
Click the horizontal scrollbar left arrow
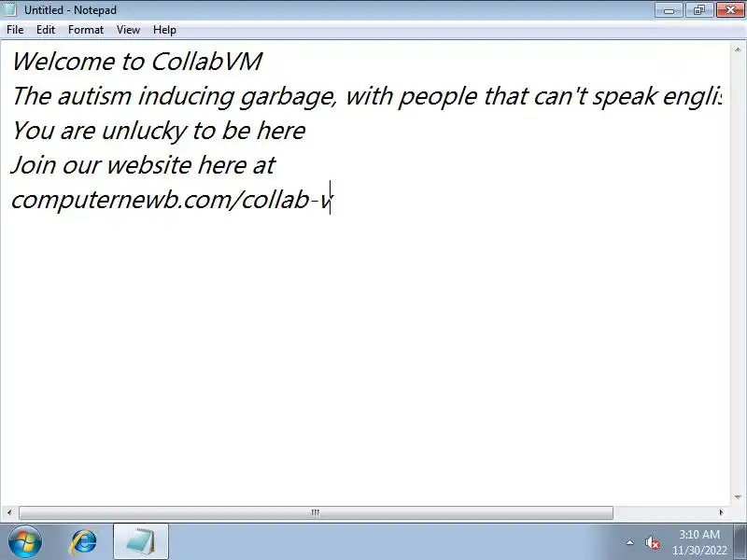pyautogui.click(x=9, y=512)
